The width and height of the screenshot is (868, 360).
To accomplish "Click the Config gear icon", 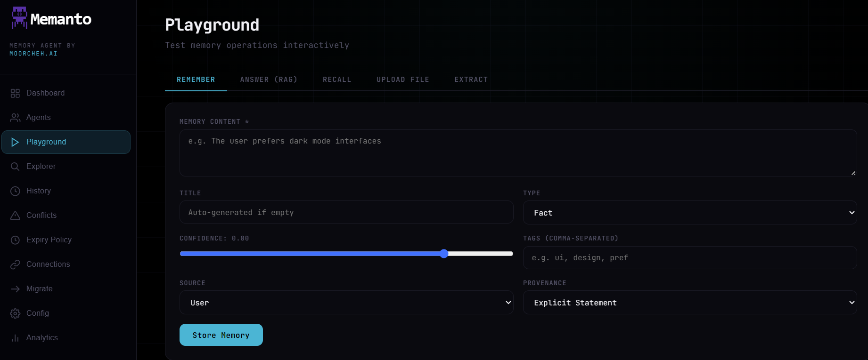I will point(15,313).
